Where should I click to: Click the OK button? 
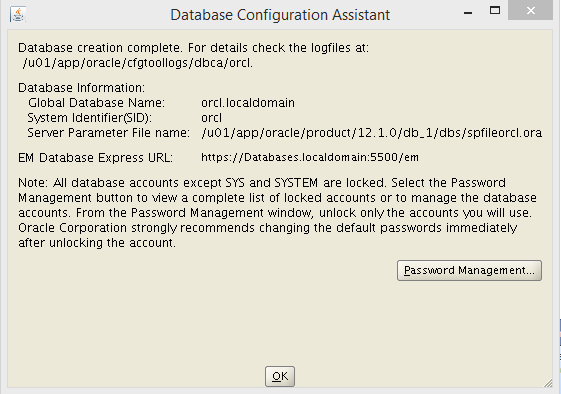(x=280, y=376)
